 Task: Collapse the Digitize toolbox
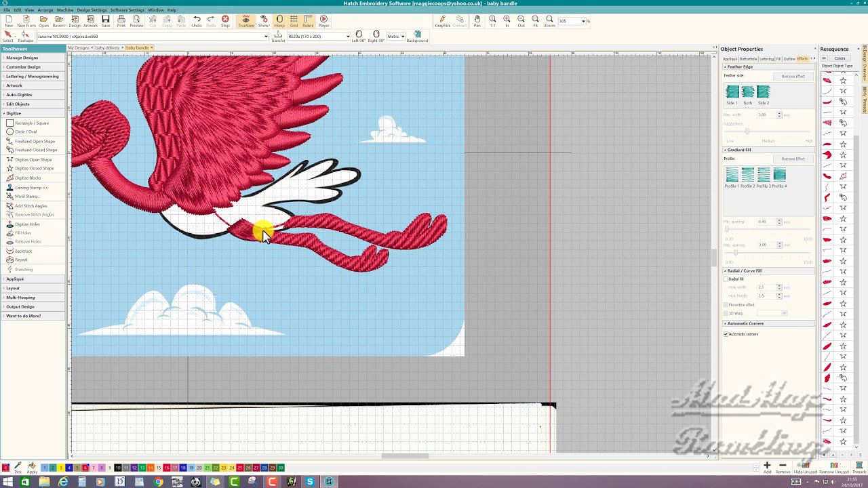33,113
